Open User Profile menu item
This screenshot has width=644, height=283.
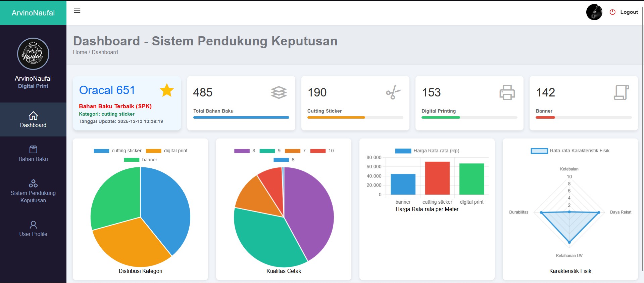point(33,229)
